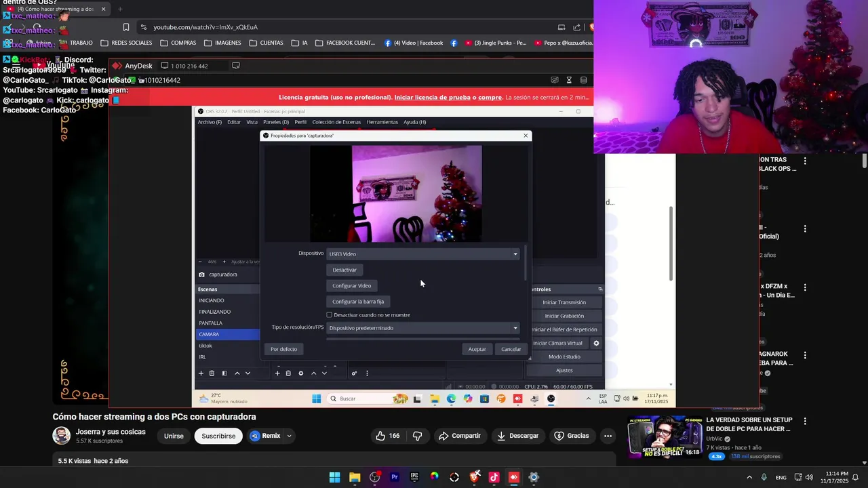The height and width of the screenshot is (488, 868).
Task: Click the YouTube dislike thumbs-down icon
Action: (417, 436)
